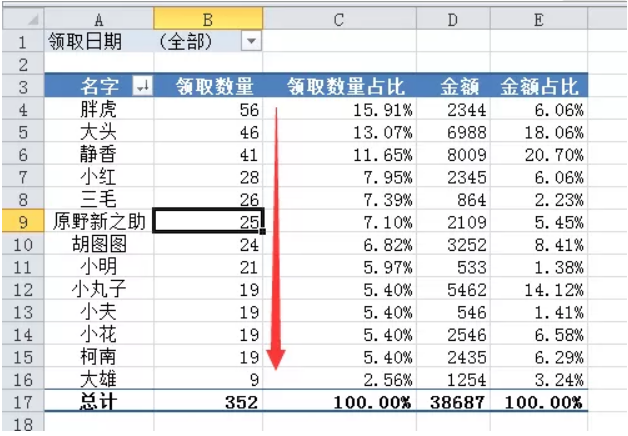Click percentage 13.07% cell
Screen dimensions: 628x436
coord(339,131)
